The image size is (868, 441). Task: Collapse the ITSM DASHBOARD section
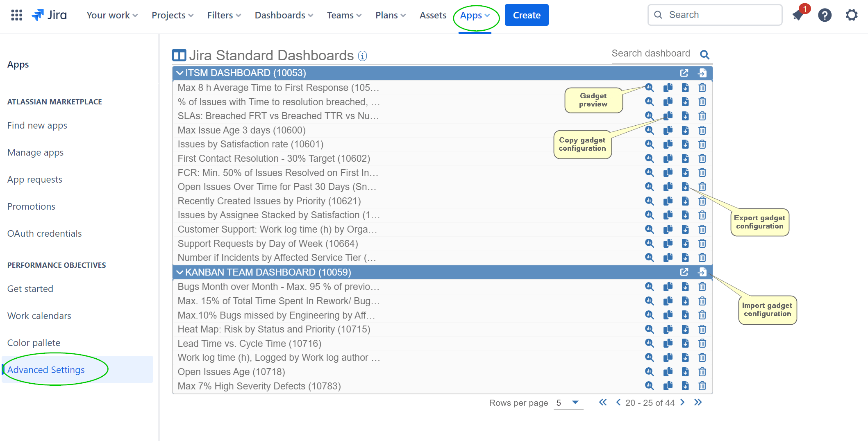pyautogui.click(x=180, y=72)
